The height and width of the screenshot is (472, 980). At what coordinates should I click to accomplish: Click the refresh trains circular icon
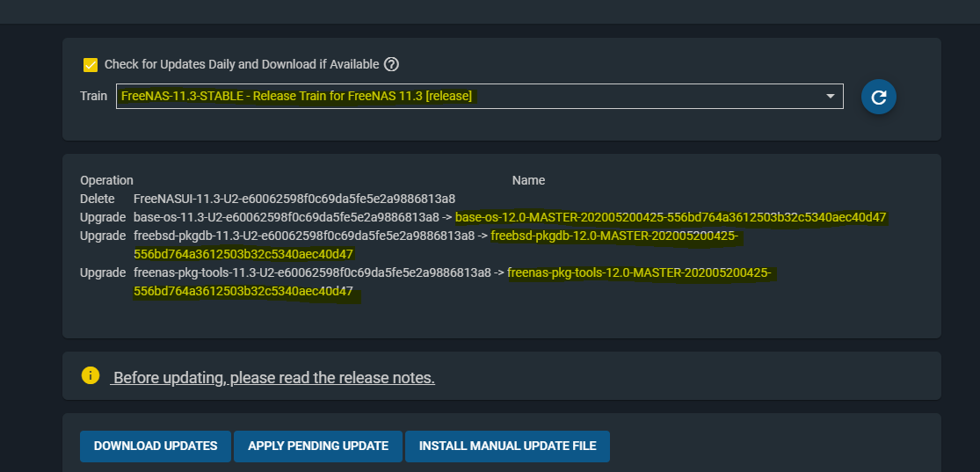(x=879, y=97)
